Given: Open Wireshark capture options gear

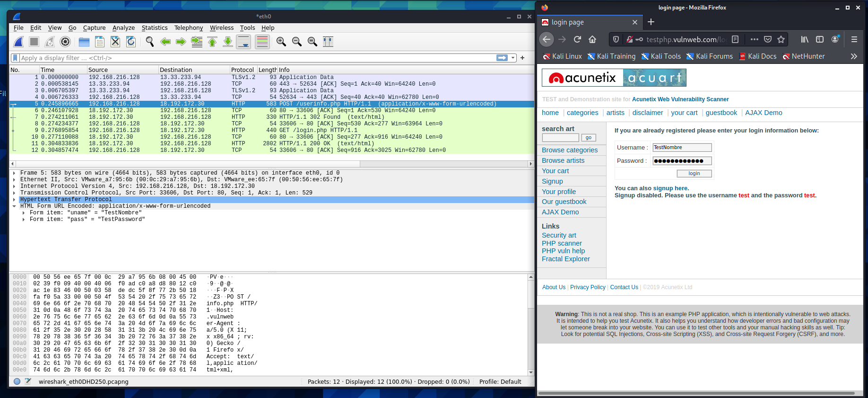Looking at the screenshot, I should pyautogui.click(x=65, y=42).
